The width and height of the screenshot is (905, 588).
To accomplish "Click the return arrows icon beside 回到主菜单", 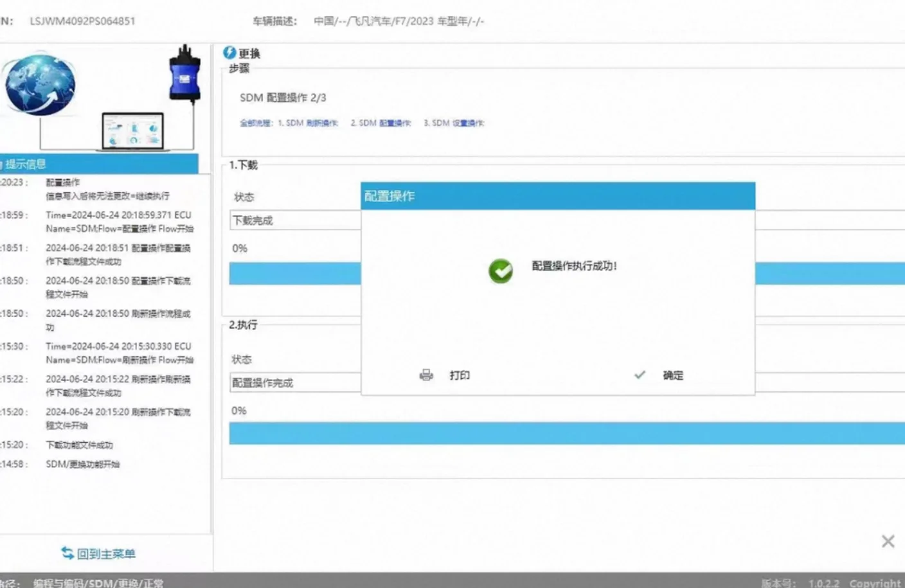I will point(67,553).
